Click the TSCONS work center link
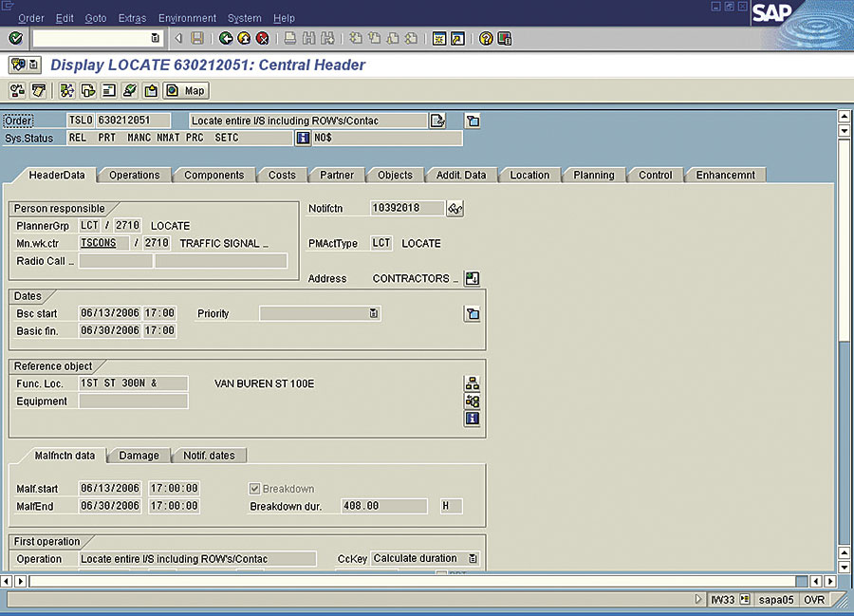Viewport: 854px width, 616px height. point(99,243)
